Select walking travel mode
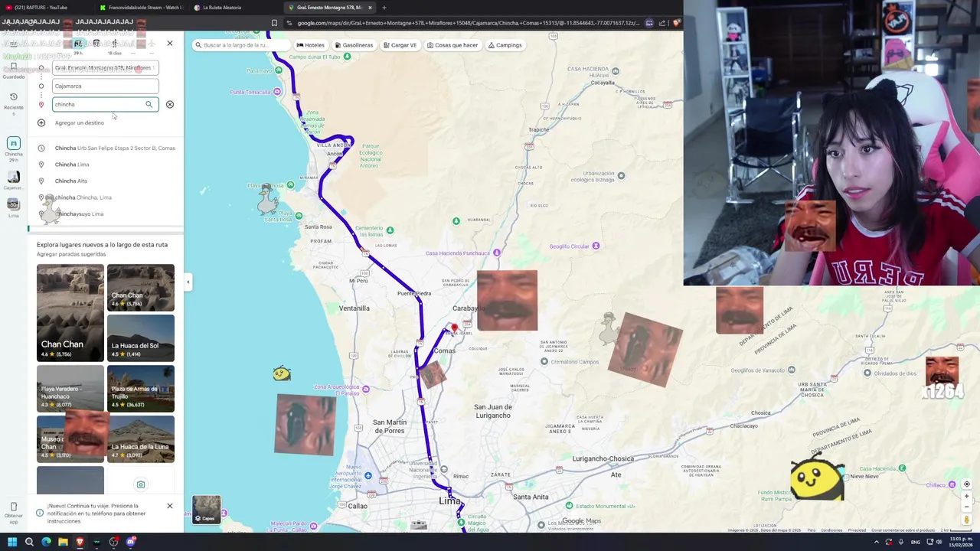 point(114,44)
